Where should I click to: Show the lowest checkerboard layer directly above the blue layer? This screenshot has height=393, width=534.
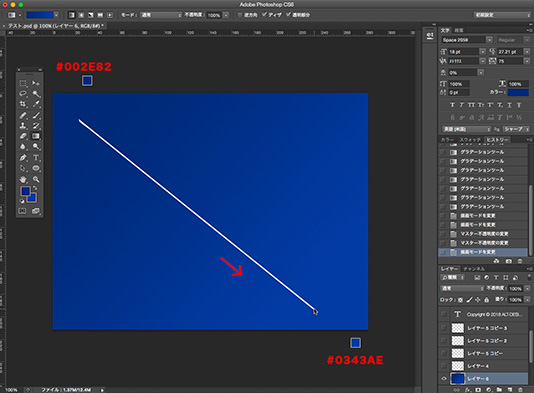click(x=444, y=366)
